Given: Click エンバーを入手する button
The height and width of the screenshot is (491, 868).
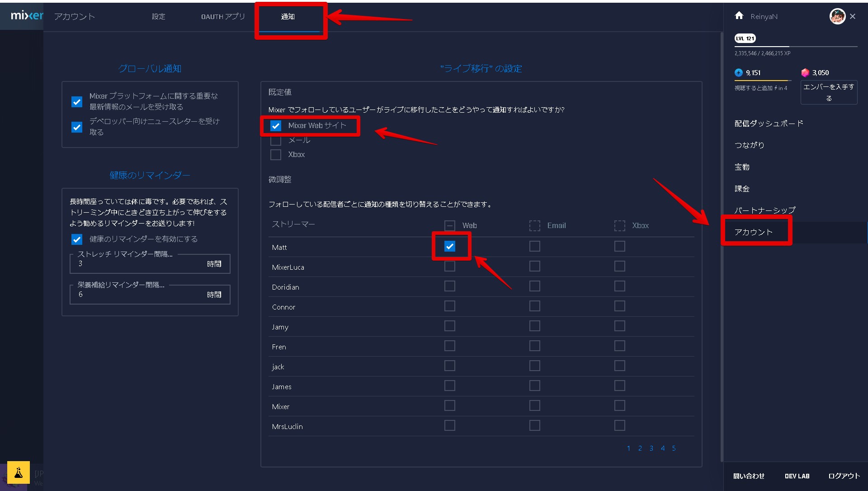Looking at the screenshot, I should pos(829,92).
